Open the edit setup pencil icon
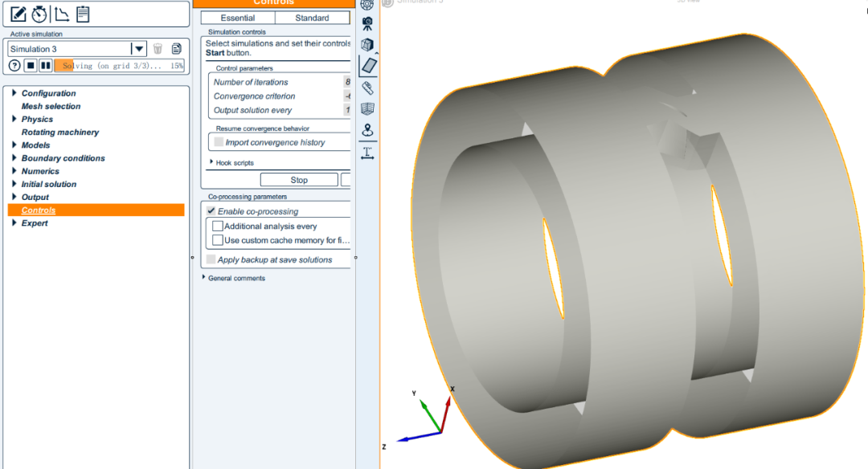 point(18,14)
